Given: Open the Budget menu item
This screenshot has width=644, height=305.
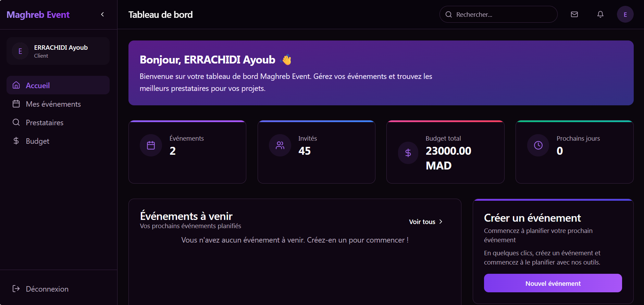Looking at the screenshot, I should pyautogui.click(x=37, y=141).
